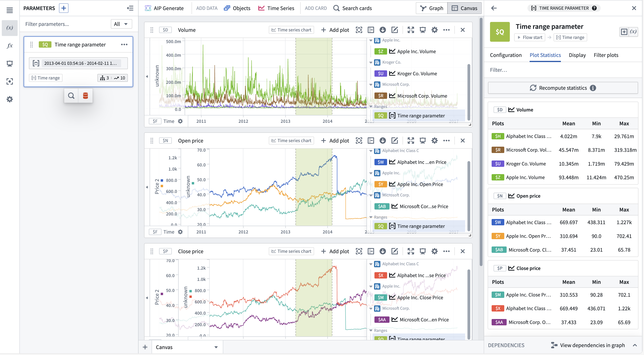
Task: Click Add plot on Volume card
Action: [x=335, y=30]
